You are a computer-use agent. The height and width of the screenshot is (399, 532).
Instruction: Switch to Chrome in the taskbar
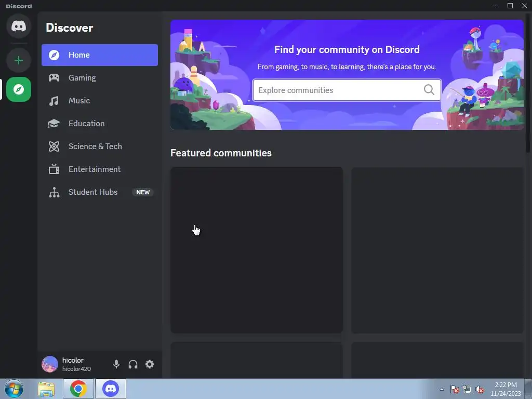[x=78, y=389]
